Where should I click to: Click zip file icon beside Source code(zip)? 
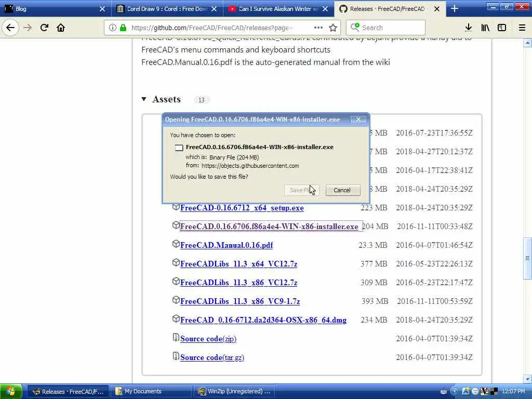tap(176, 337)
